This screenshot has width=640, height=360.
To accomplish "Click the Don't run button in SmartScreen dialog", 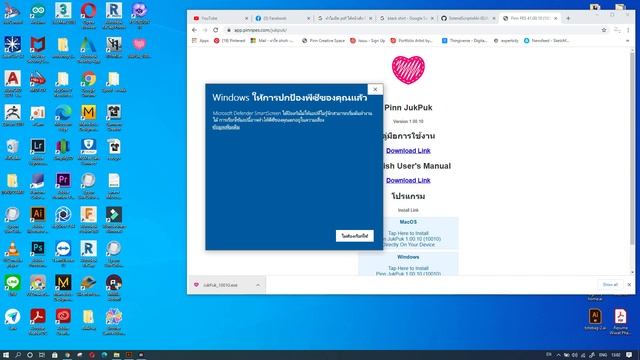I will [355, 236].
